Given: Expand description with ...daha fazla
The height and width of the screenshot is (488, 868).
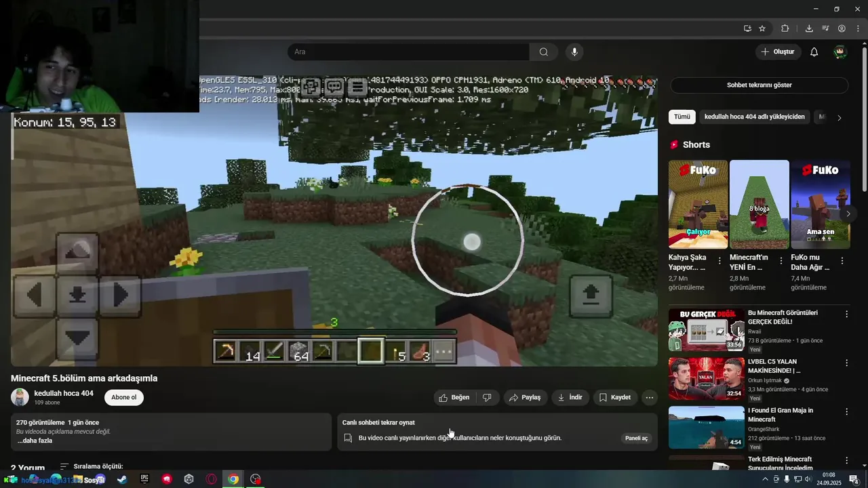Looking at the screenshot, I should [x=35, y=441].
